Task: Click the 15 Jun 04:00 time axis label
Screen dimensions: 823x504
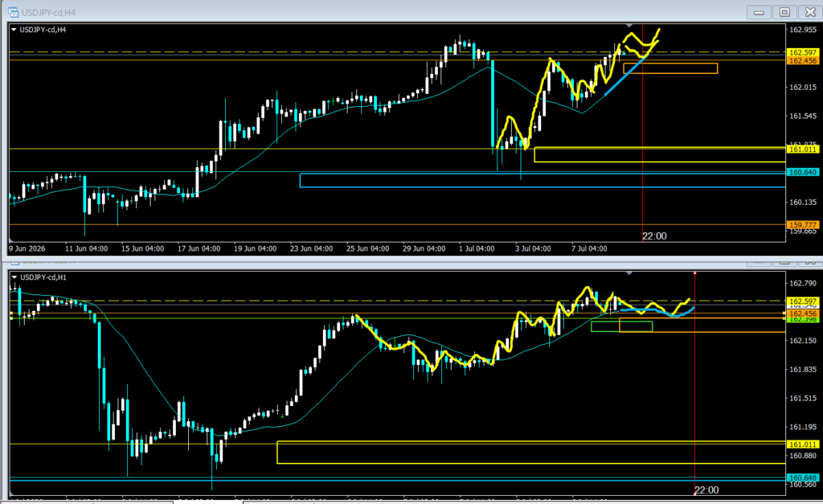Action: [143, 249]
